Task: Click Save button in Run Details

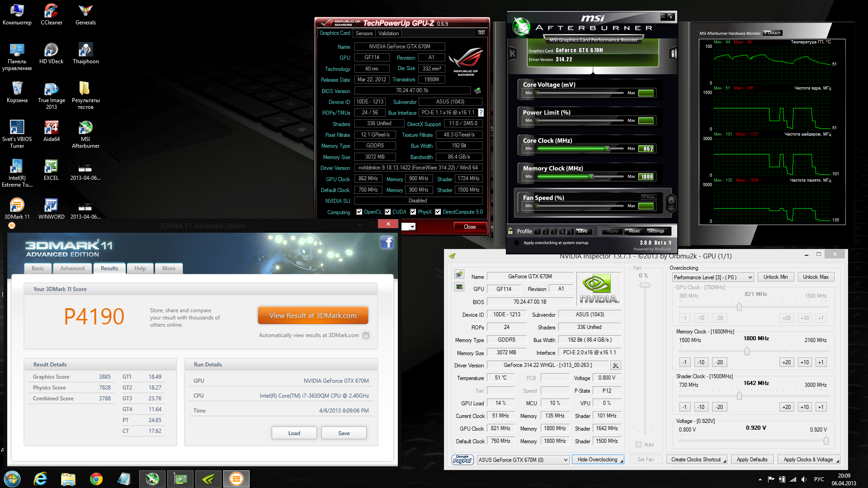Action: pos(344,433)
